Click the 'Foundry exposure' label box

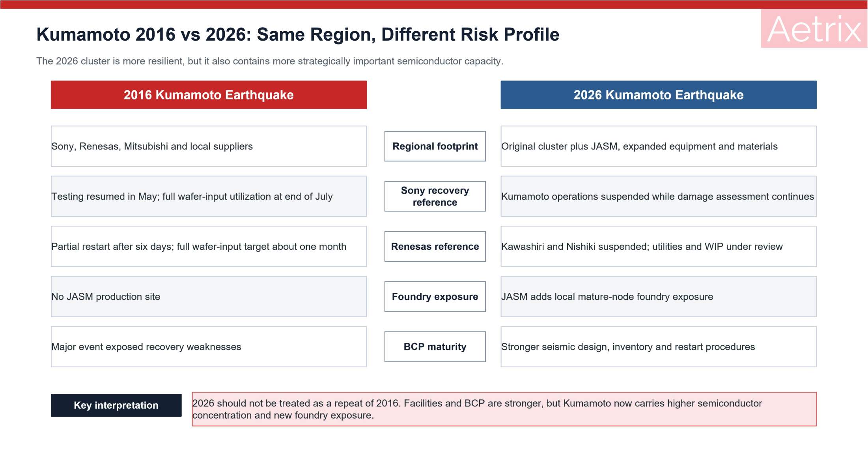(435, 297)
